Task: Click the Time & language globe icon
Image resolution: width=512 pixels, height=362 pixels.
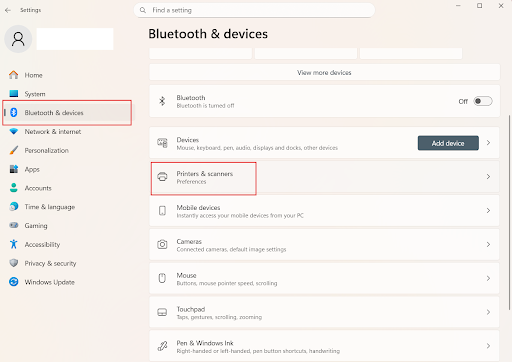Action: tap(14, 207)
